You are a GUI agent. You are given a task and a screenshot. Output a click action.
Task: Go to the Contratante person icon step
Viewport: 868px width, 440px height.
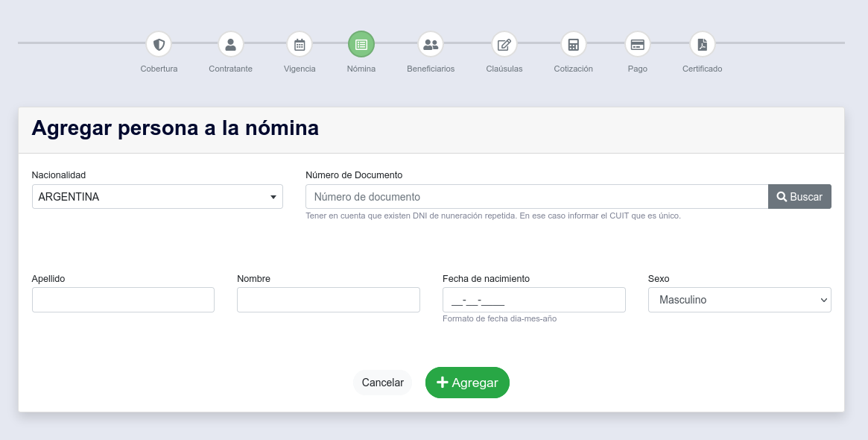(x=231, y=45)
